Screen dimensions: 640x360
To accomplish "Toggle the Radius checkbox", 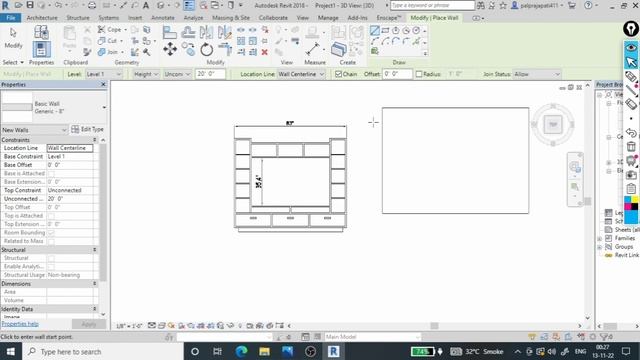I will pos(419,74).
